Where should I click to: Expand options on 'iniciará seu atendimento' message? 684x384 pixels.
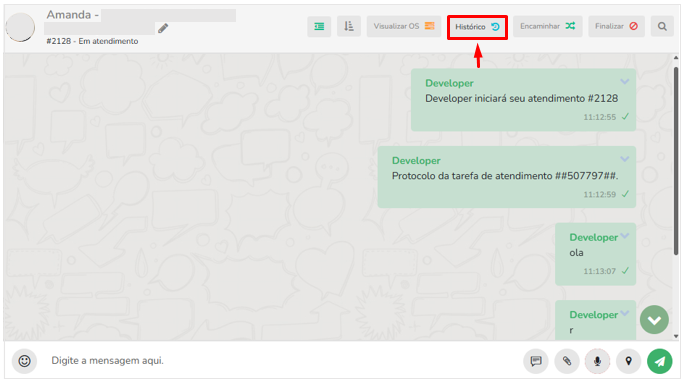pyautogui.click(x=625, y=82)
